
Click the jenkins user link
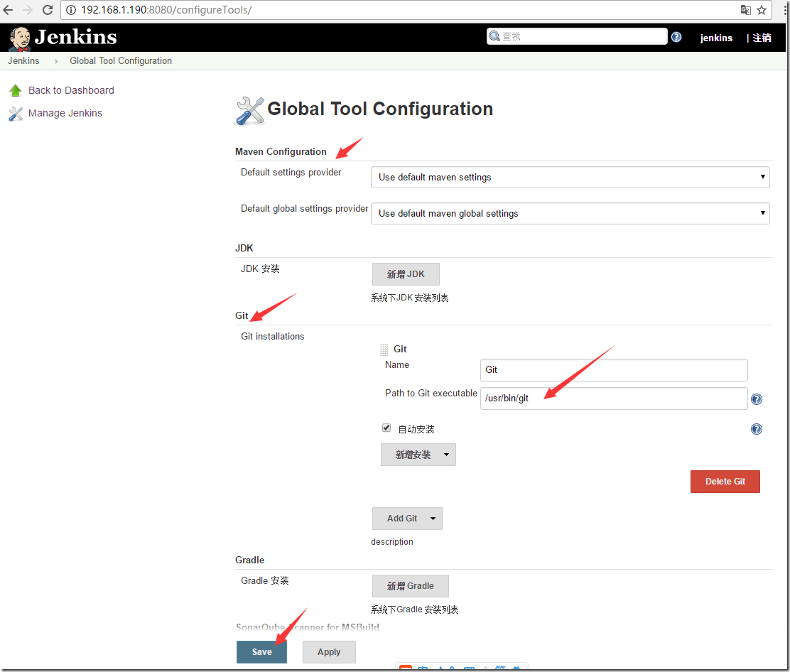[x=716, y=38]
